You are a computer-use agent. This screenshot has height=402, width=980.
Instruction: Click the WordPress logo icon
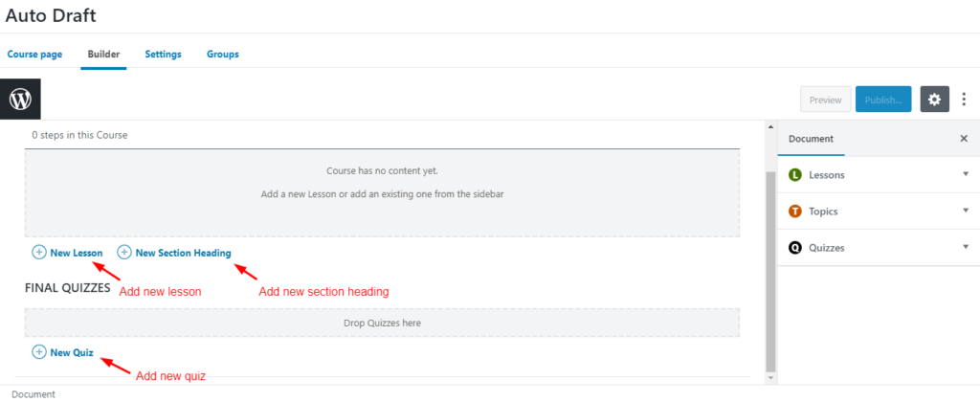20,99
